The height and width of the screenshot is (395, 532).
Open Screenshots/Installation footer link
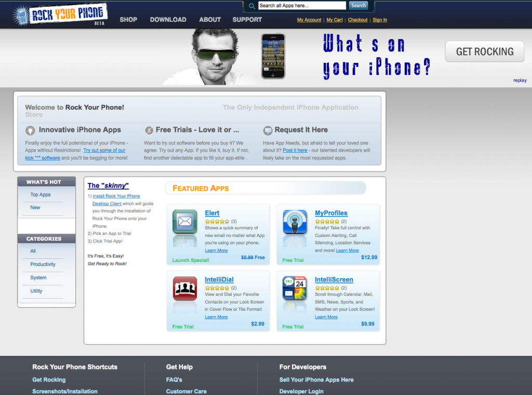click(x=65, y=391)
